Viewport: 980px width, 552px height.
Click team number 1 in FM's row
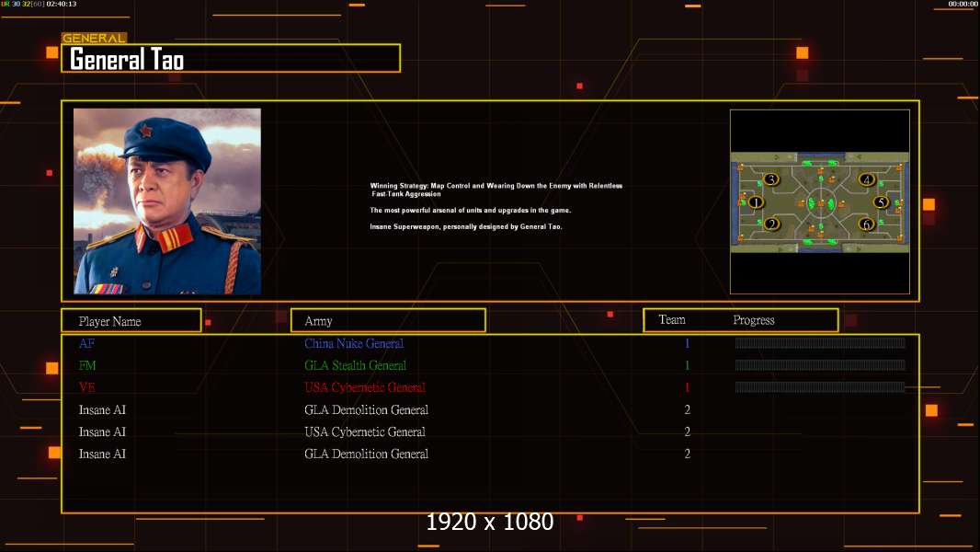click(x=687, y=365)
